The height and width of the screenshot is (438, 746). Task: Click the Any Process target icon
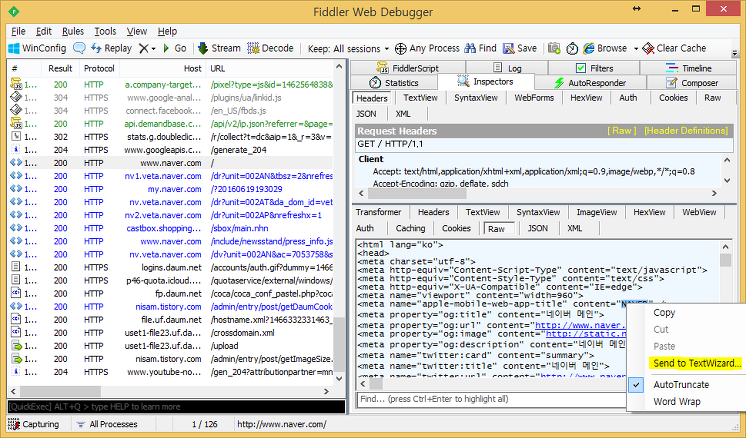(x=401, y=49)
